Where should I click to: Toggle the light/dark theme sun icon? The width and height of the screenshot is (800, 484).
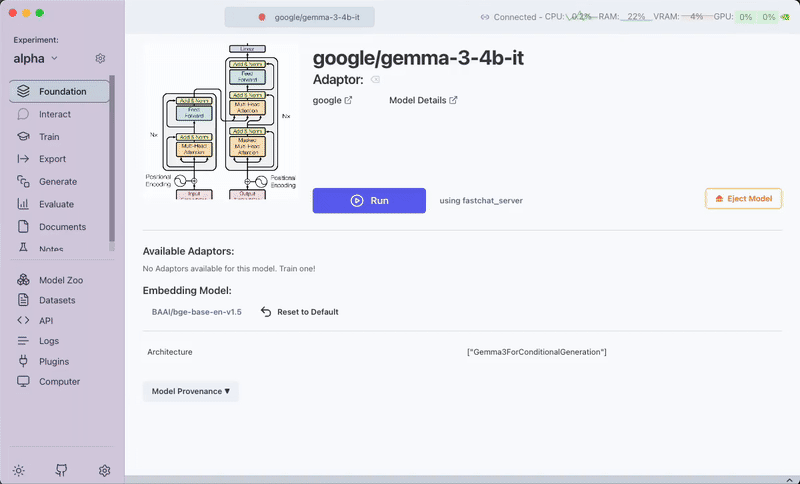click(18, 470)
